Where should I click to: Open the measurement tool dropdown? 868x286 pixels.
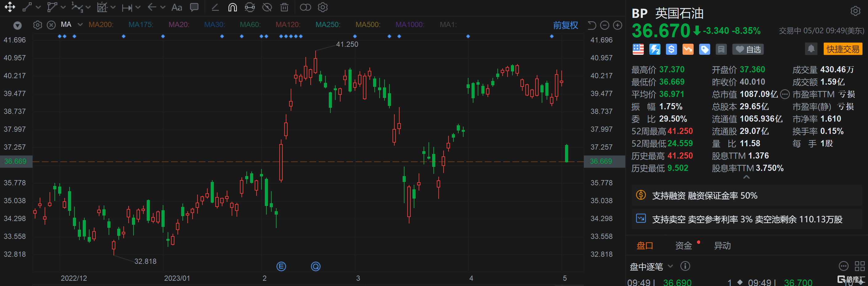(138, 7)
